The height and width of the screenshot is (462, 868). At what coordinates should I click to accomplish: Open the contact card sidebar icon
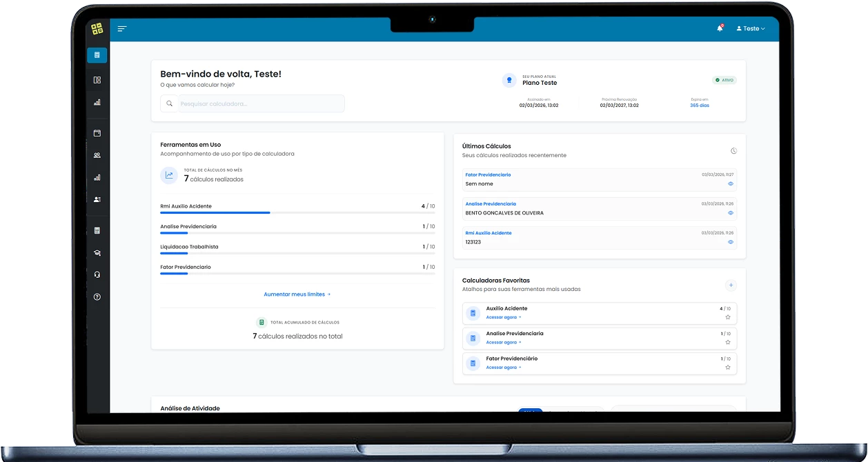click(97, 199)
